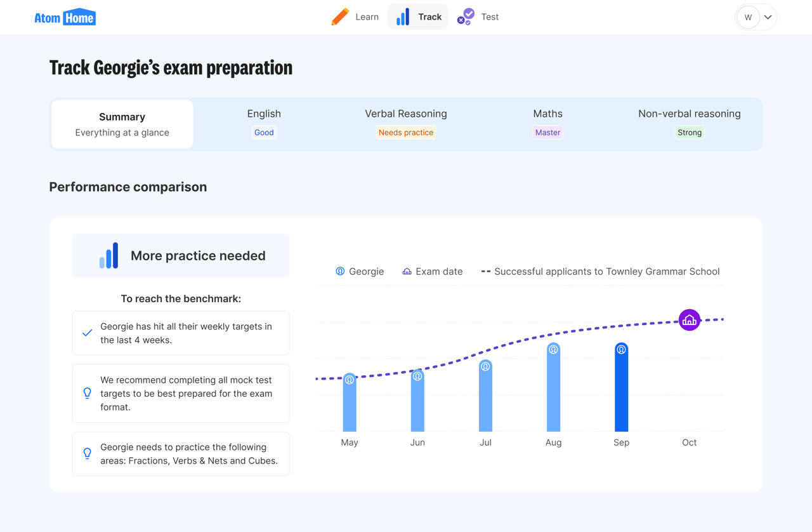Viewport: 812px width, 532px height.
Task: Click the August performance bar
Action: 553,394
